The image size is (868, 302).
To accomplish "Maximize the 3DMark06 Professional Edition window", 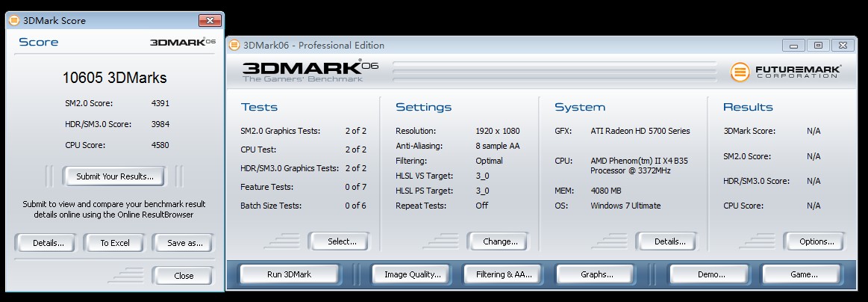I will pyautogui.click(x=818, y=46).
